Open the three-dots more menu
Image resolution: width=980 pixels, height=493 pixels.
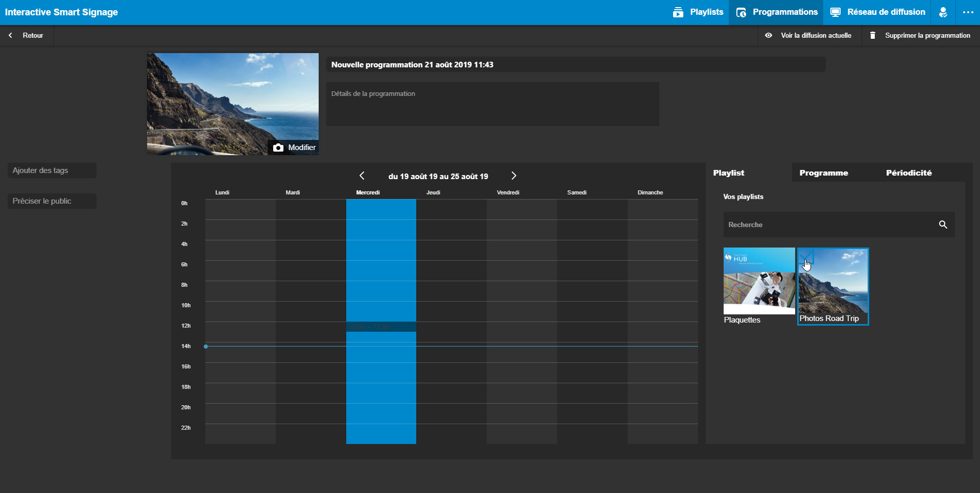coord(968,12)
